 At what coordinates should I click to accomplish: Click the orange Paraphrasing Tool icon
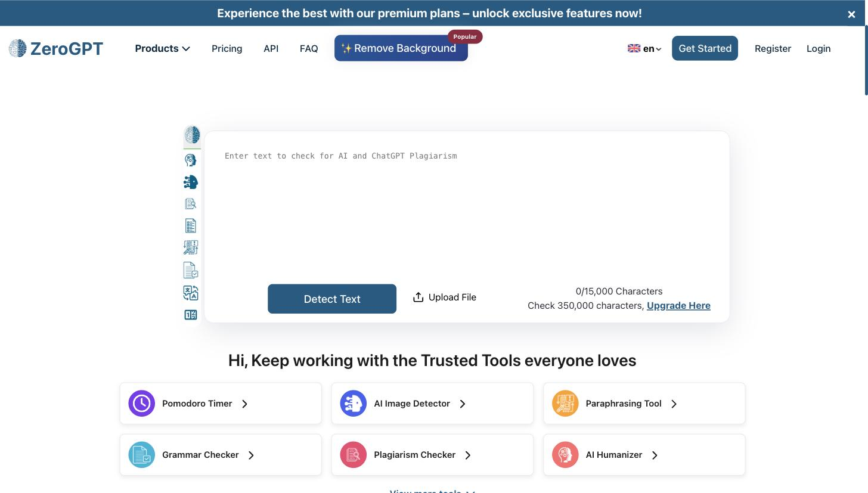click(565, 404)
